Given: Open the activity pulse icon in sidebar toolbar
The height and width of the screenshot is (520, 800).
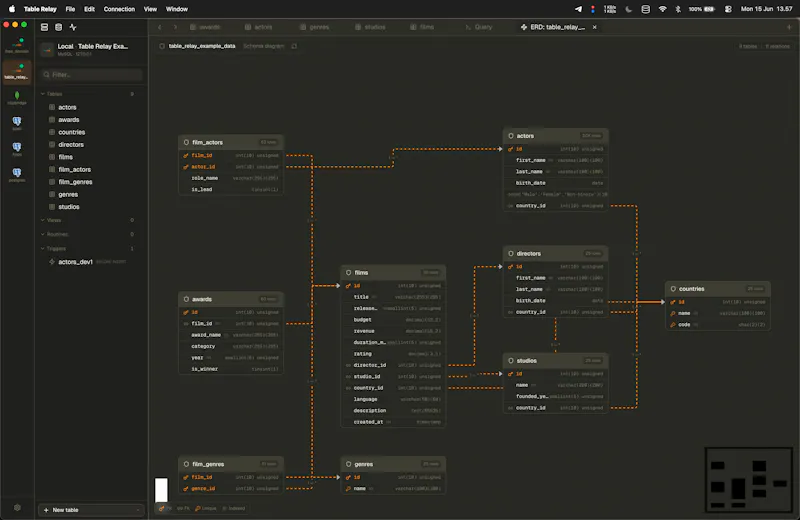Looking at the screenshot, I should pos(73,27).
